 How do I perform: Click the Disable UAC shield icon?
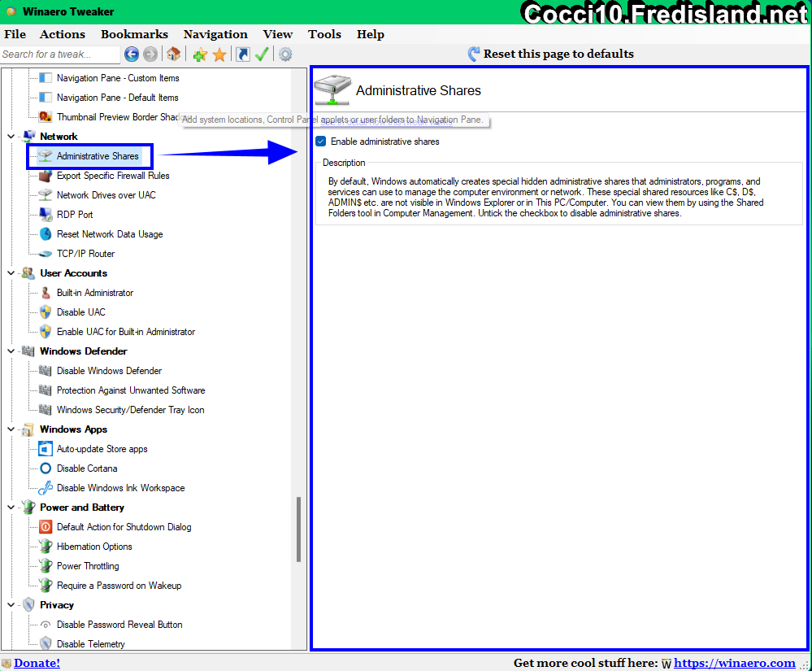pyautogui.click(x=46, y=312)
